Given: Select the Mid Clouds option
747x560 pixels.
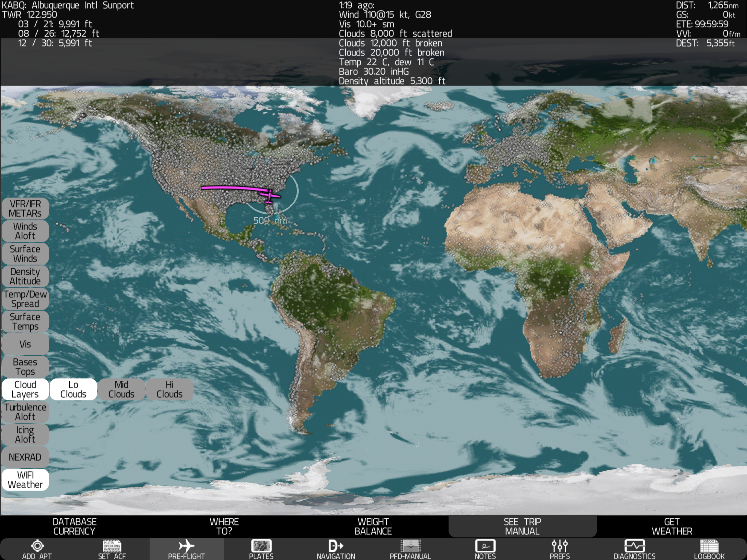Looking at the screenshot, I should point(121,389).
